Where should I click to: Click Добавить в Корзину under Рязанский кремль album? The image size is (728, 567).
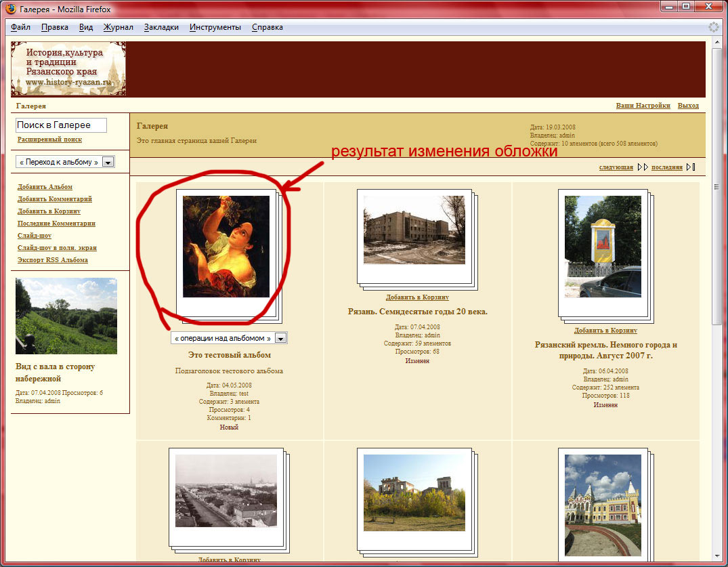coord(605,331)
